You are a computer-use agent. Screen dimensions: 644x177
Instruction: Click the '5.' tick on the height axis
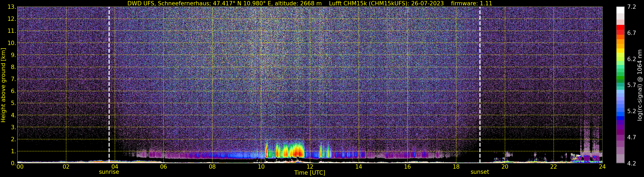pos(13,103)
